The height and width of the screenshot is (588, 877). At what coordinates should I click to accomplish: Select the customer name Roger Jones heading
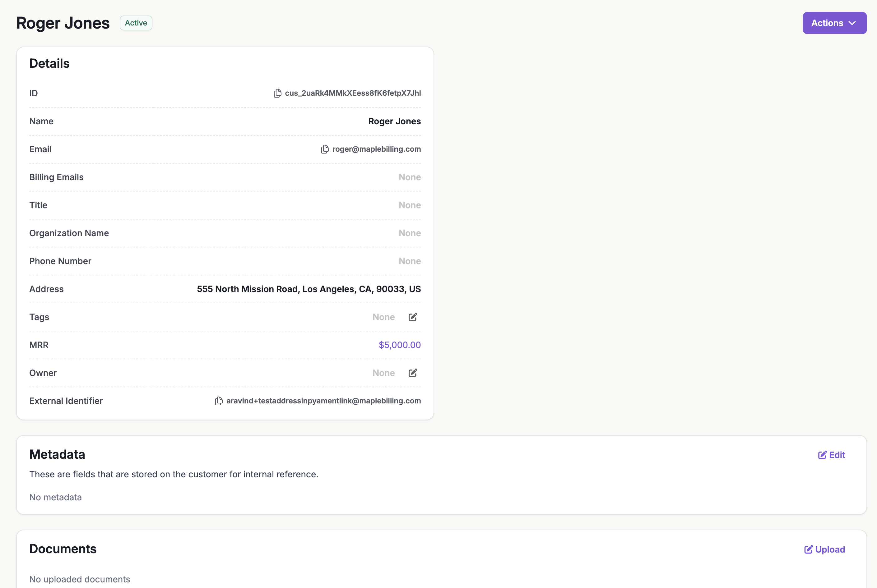[x=63, y=23]
